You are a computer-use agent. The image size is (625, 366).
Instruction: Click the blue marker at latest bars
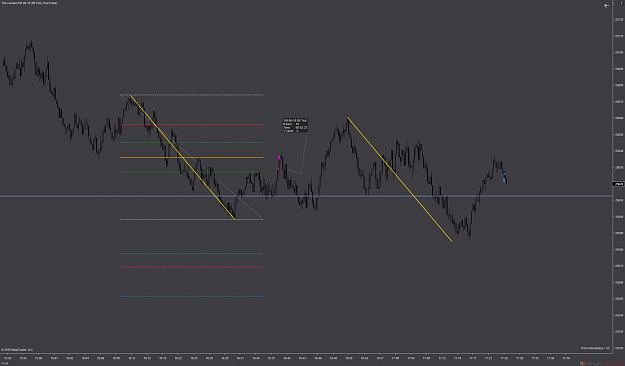[505, 180]
